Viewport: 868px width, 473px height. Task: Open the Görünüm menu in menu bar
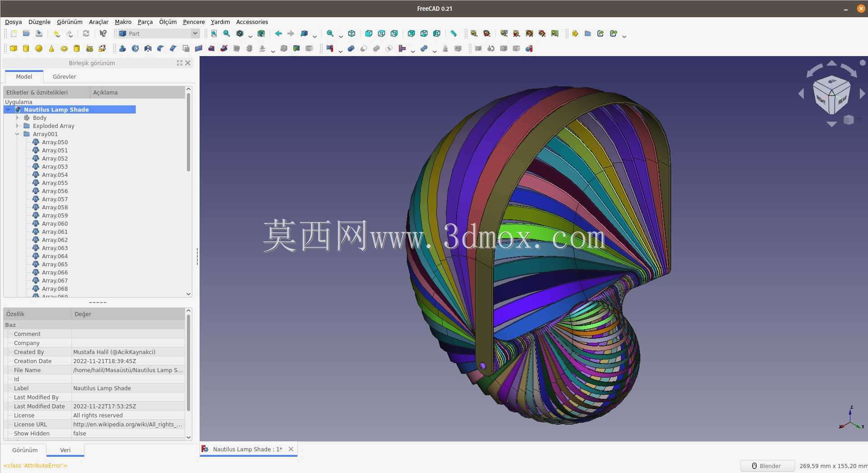[x=70, y=22]
